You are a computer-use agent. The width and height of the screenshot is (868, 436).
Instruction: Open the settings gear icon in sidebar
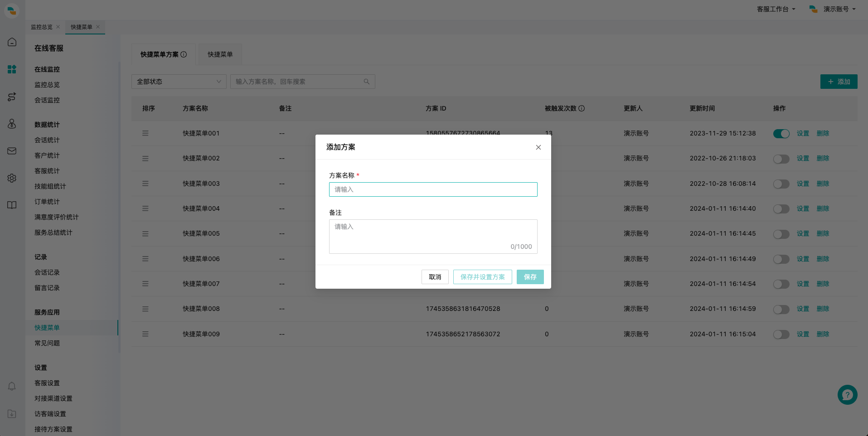(12, 178)
